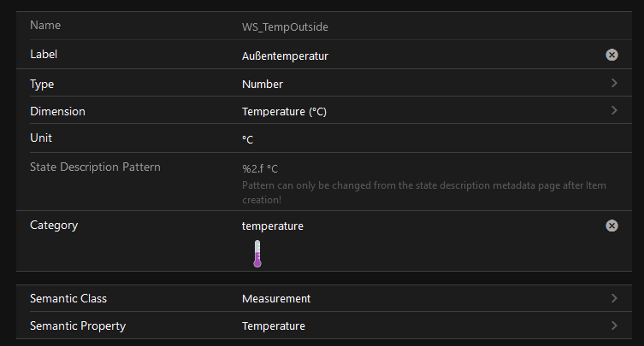The height and width of the screenshot is (346, 644).
Task: Click the State Description Pattern caption
Action: pos(95,167)
